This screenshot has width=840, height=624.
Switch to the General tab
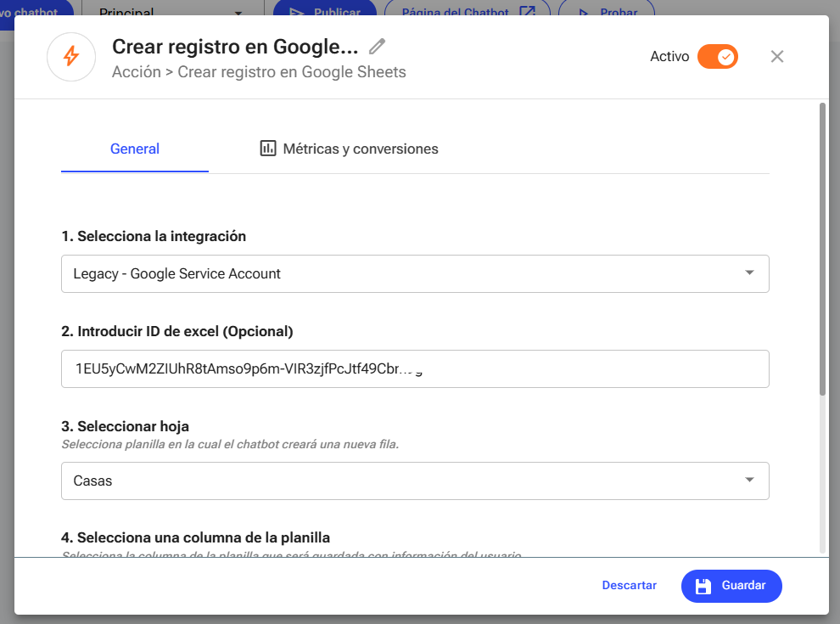(x=134, y=149)
